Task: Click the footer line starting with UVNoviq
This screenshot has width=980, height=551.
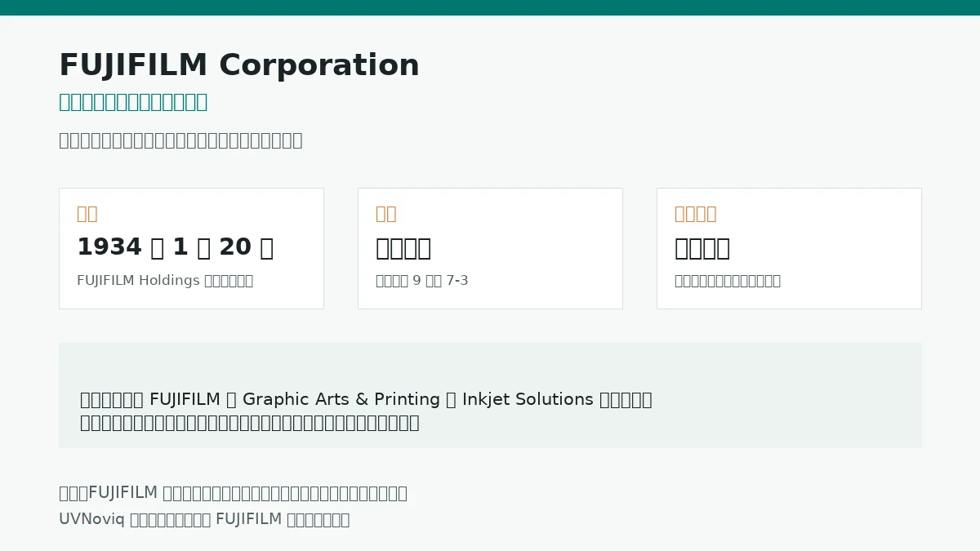Action: [x=204, y=519]
